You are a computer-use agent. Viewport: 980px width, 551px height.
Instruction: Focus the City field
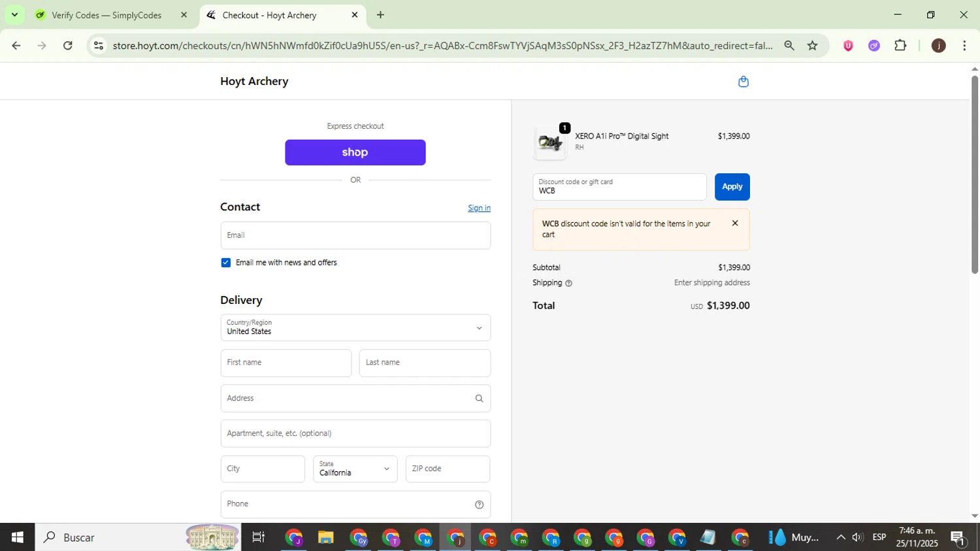[x=263, y=469]
